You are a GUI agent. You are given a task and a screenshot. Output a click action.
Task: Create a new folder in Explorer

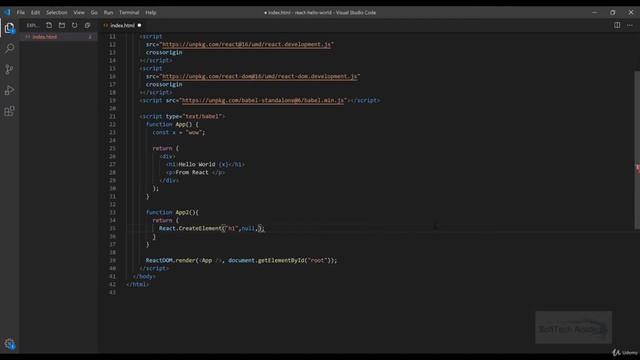(x=62, y=25)
